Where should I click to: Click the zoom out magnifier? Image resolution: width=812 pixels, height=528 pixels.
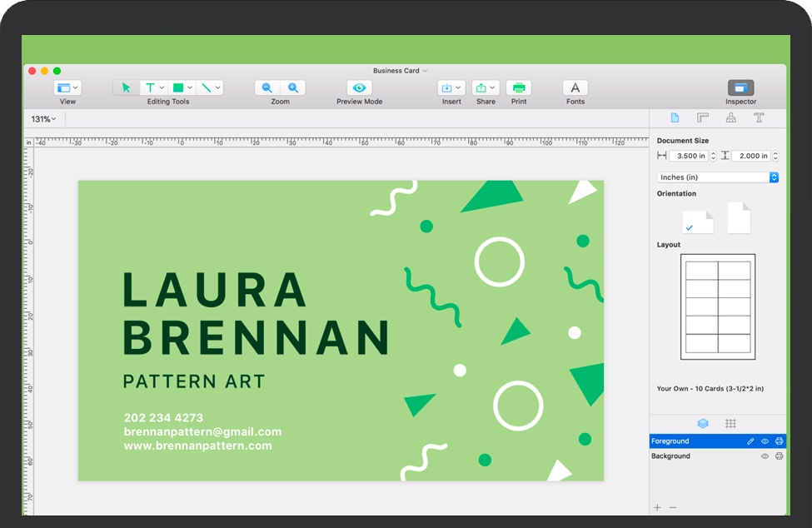coord(267,87)
